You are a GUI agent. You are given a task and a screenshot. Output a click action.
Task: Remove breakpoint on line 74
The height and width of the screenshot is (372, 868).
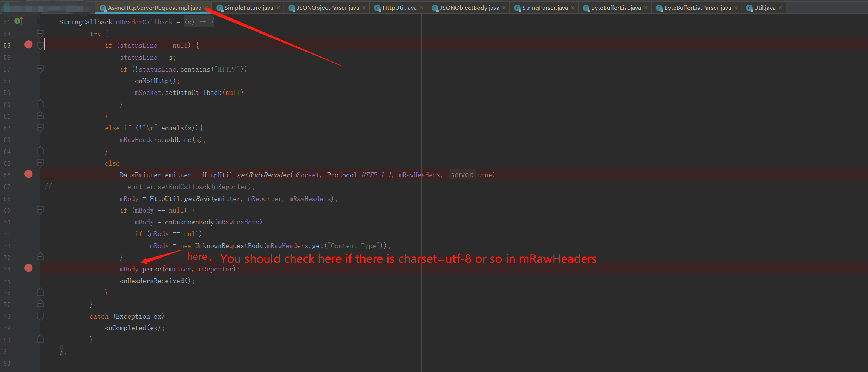[x=28, y=268]
